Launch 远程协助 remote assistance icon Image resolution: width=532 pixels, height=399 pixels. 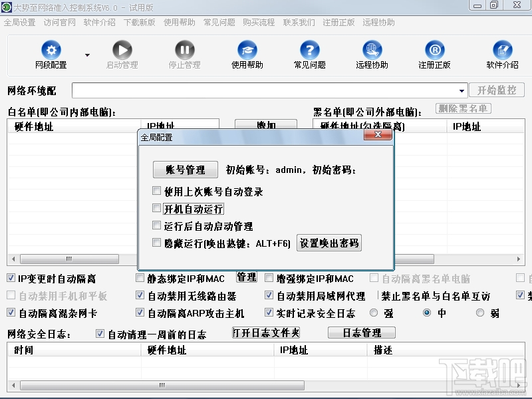372,50
